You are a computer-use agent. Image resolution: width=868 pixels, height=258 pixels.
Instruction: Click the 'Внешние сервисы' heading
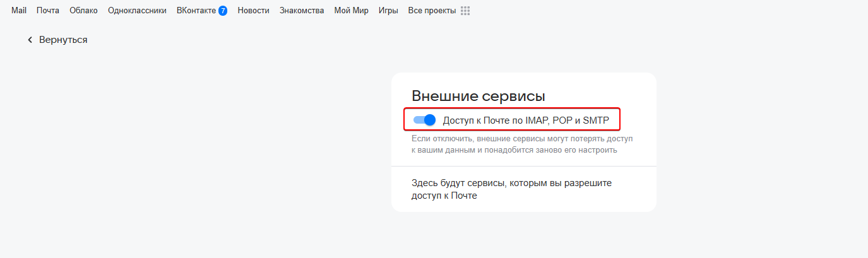[x=478, y=96]
